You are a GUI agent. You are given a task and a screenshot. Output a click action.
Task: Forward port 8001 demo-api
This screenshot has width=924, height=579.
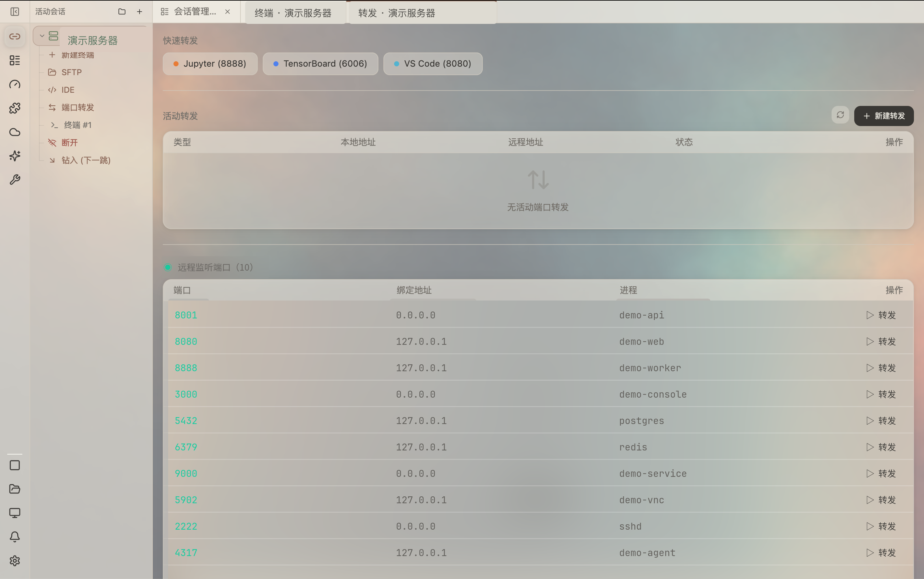point(881,315)
